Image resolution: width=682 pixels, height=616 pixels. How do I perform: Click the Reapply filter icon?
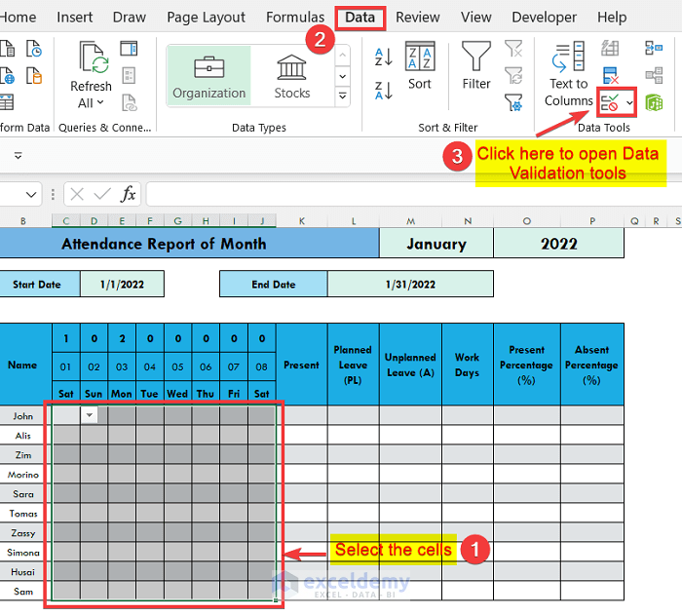tap(513, 76)
